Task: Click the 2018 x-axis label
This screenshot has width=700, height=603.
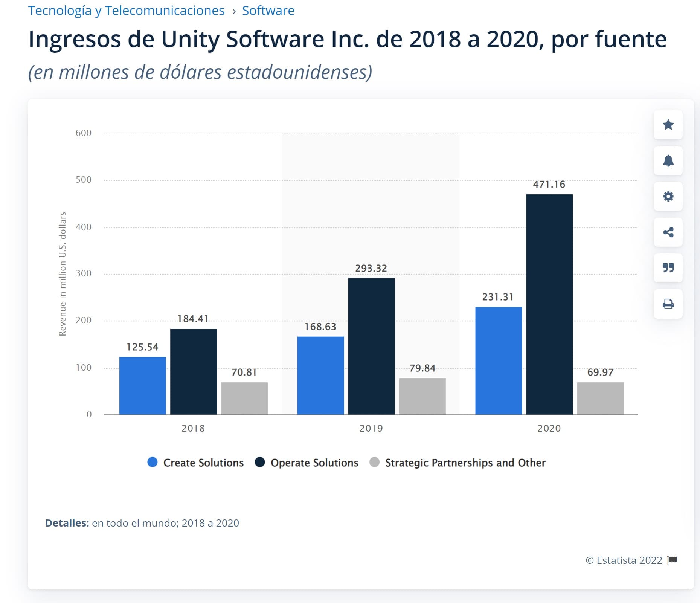Action: (x=193, y=428)
